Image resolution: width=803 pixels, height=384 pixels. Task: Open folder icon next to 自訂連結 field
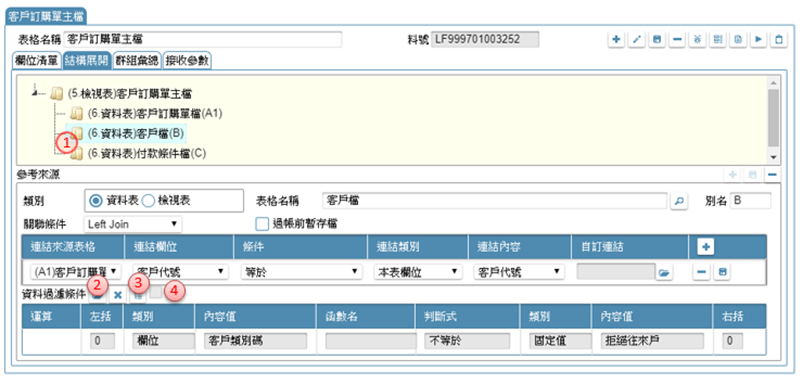(x=664, y=273)
